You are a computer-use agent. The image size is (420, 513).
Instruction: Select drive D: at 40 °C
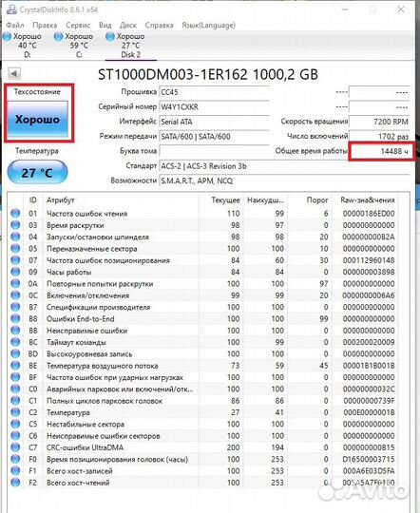click(23, 46)
